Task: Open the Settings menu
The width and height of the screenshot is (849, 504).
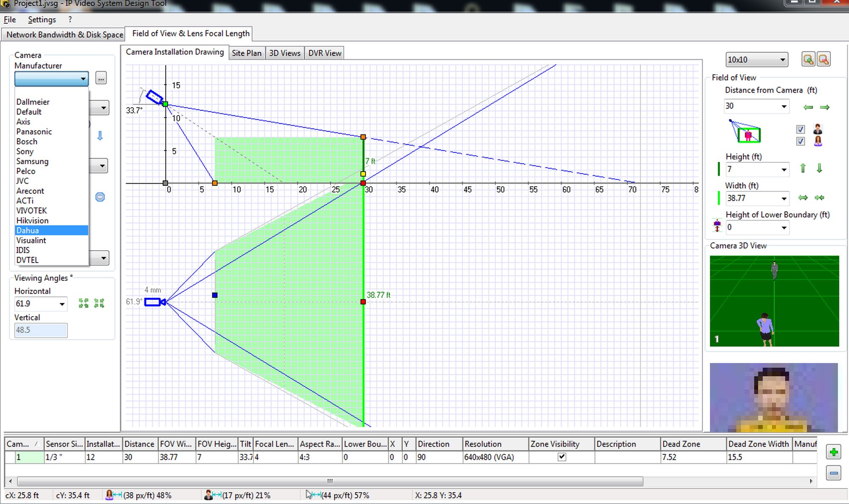Action: (42, 20)
